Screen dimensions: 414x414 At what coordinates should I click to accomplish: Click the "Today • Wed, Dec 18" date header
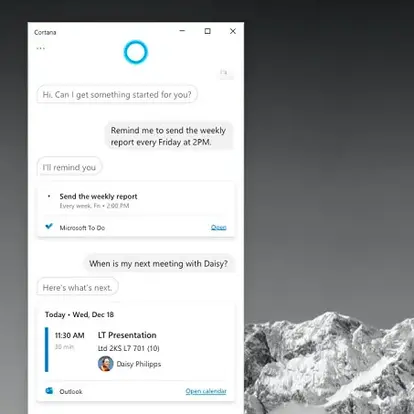pos(79,315)
